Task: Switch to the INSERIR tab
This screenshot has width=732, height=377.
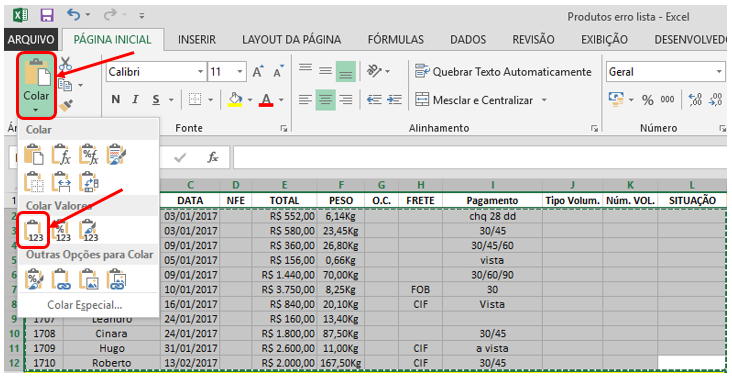Action: pos(197,40)
